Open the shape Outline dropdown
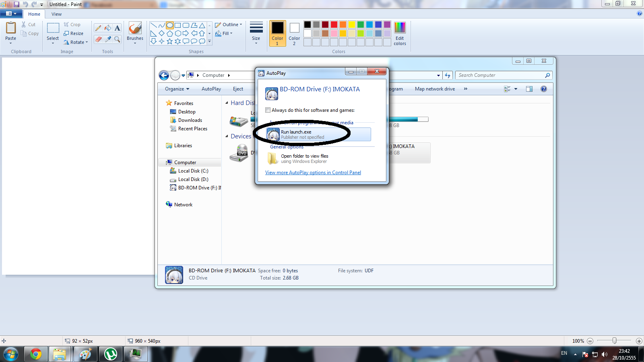644x362 pixels. 229,25
